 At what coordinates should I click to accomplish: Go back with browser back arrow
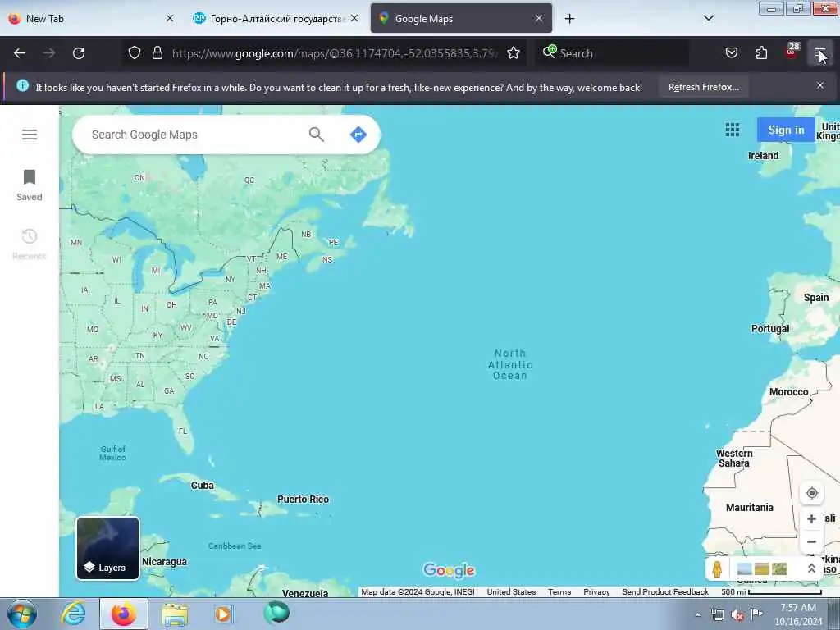[x=20, y=53]
